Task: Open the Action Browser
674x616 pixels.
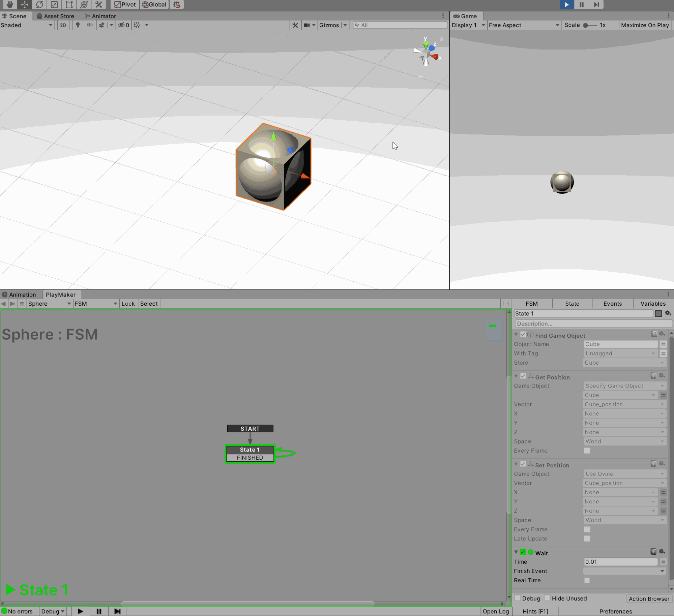Action: (x=649, y=598)
